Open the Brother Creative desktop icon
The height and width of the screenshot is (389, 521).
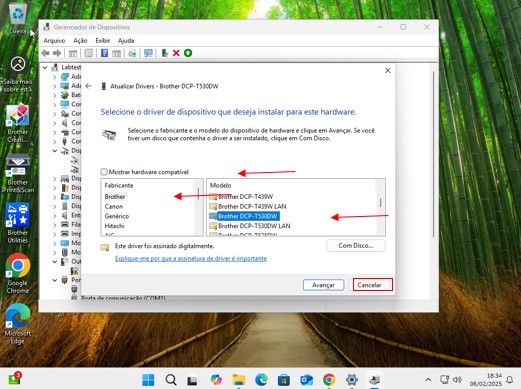tap(18, 123)
